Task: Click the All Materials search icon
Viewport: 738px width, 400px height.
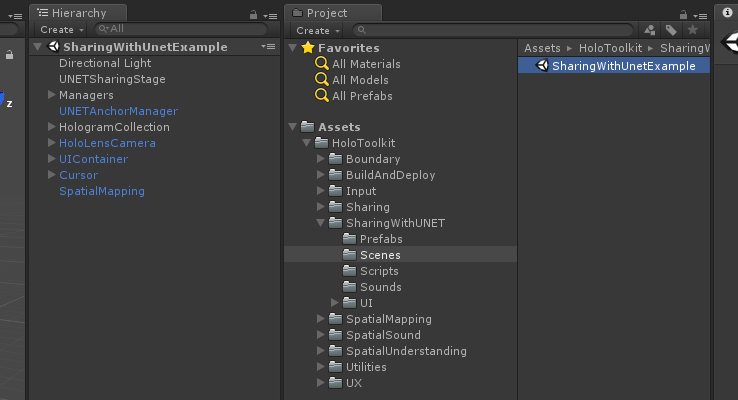Action: tap(322, 63)
